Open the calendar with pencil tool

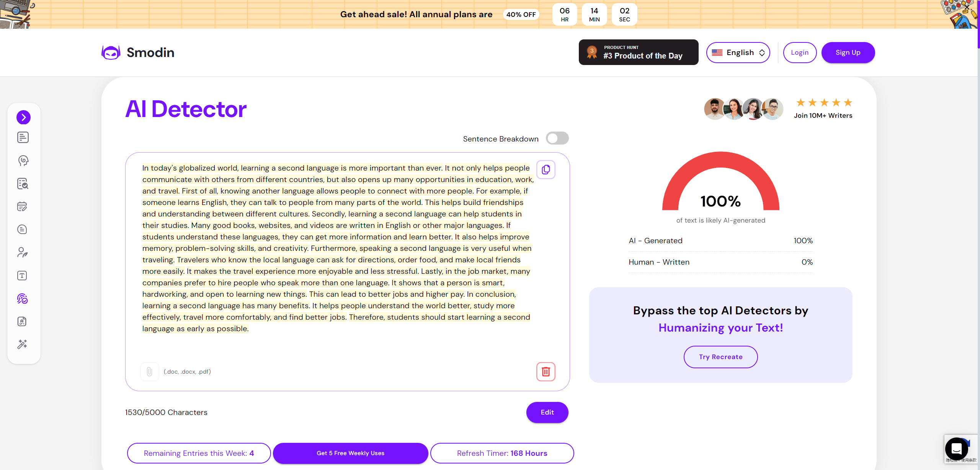tap(22, 207)
